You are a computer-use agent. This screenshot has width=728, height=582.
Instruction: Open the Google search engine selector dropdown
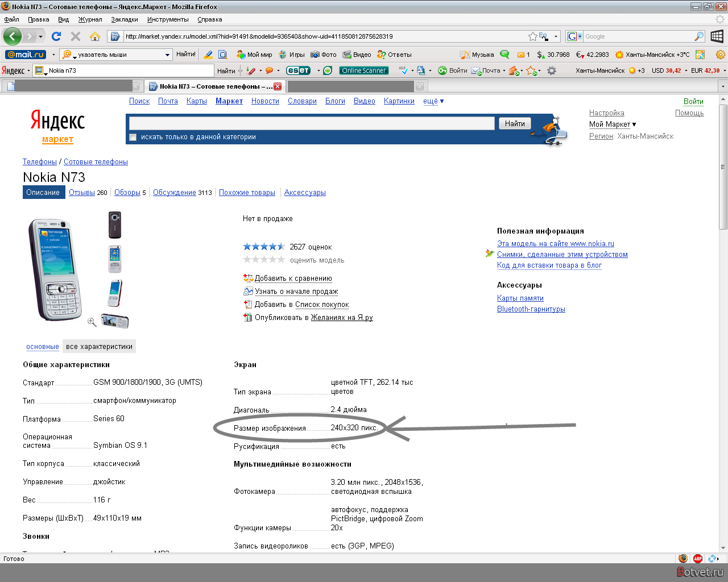coord(575,36)
